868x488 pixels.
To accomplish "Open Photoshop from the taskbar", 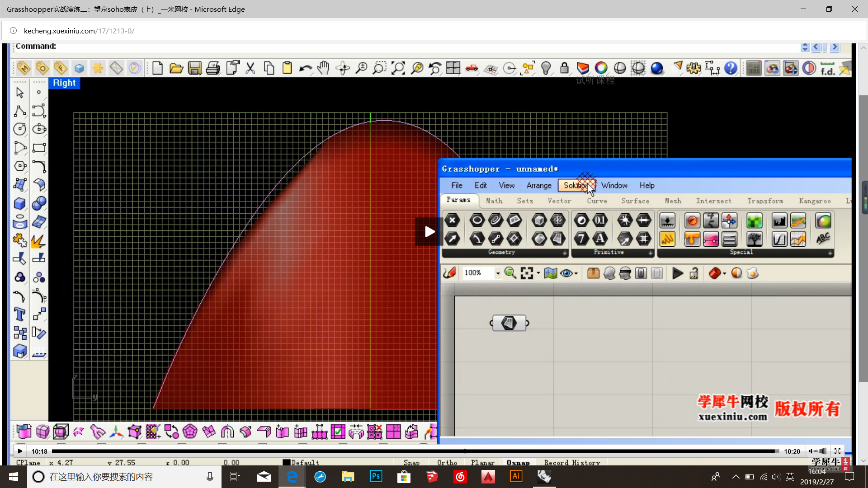I will click(376, 476).
